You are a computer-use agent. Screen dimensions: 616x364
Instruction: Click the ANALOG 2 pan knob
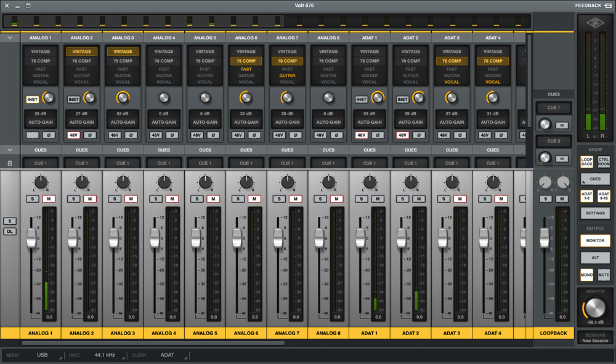82,182
